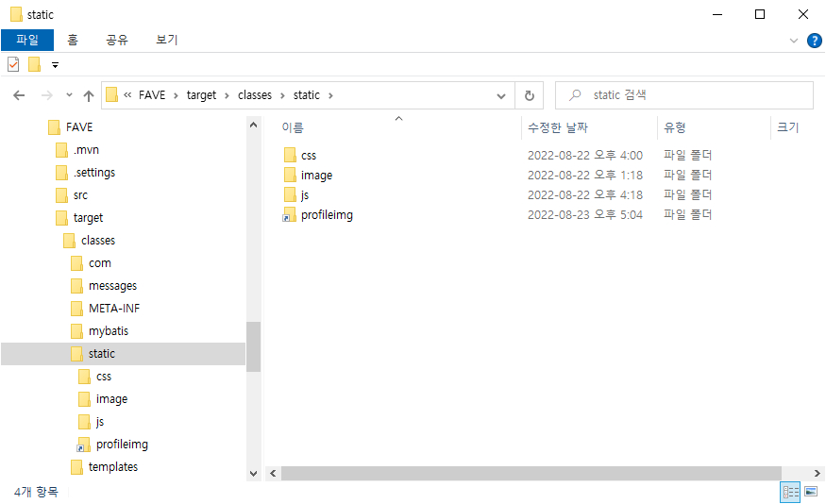Select css under static in the tree
Image resolution: width=826 pixels, height=504 pixels.
pyautogui.click(x=103, y=377)
